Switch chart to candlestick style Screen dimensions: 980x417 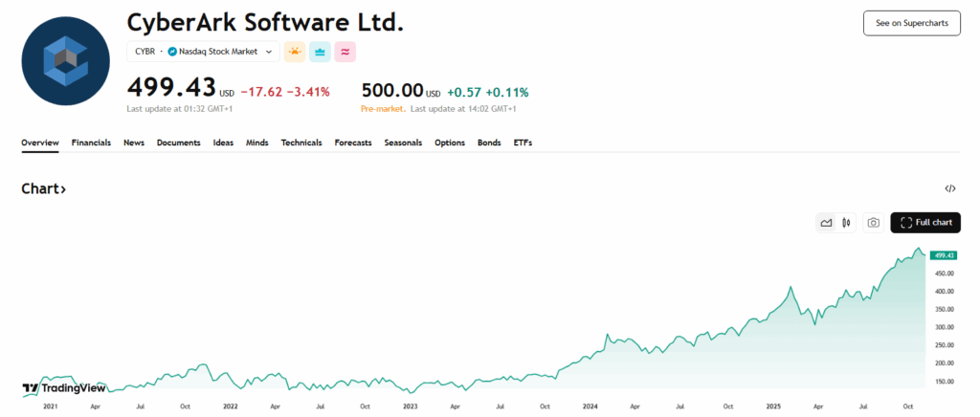846,223
